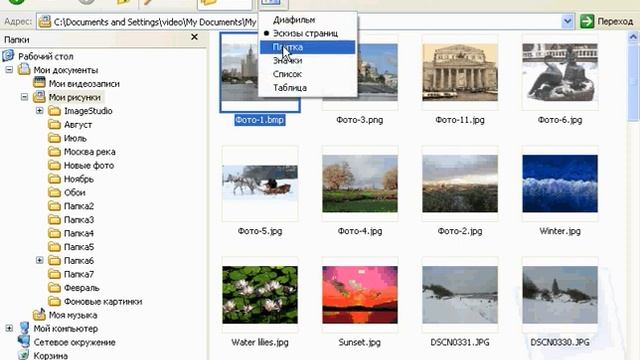
Task: Choose Список view option
Action: 307,74
